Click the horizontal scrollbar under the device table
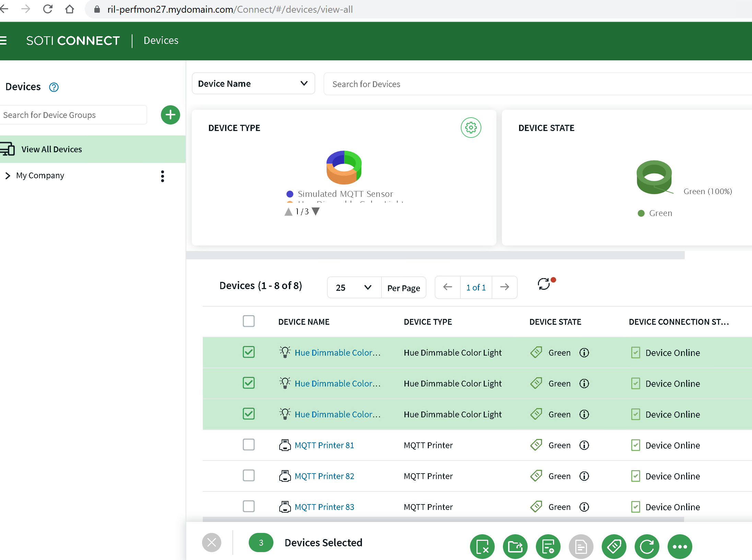 coord(443,519)
